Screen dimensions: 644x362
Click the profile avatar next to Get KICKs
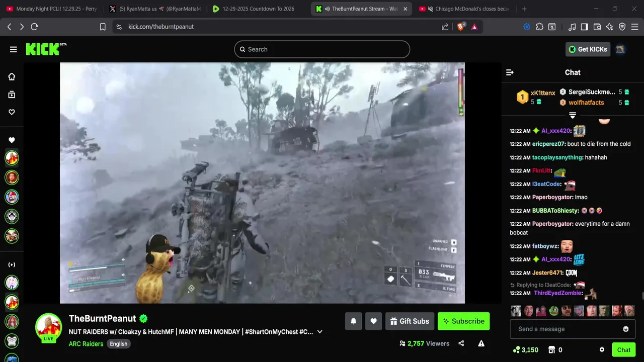click(620, 49)
